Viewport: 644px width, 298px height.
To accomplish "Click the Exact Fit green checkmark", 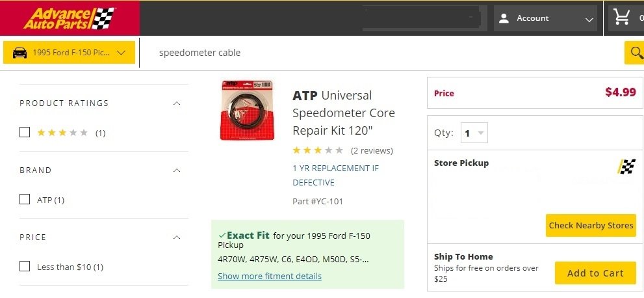I will pyautogui.click(x=222, y=235).
